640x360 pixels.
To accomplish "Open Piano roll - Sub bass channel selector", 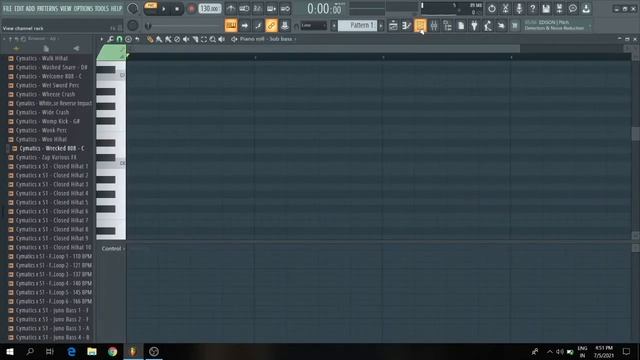I will click(266, 39).
